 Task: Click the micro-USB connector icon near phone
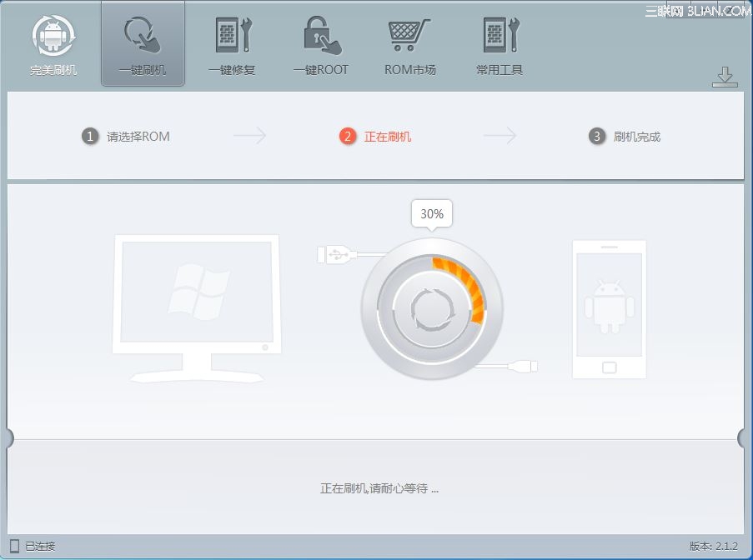(x=523, y=367)
